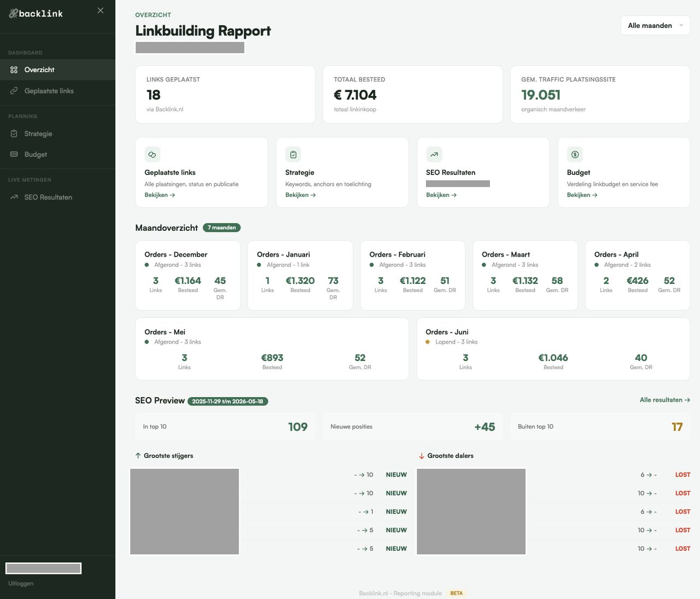Open the Orders - Maart card
Viewport: 700px width, 599px height.
(525, 276)
